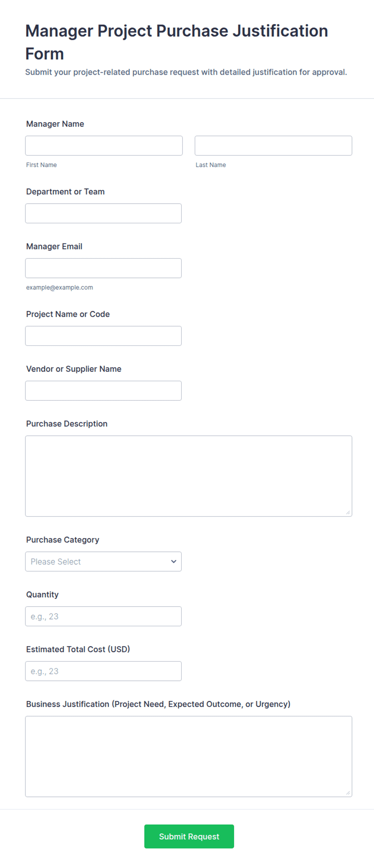Focus the Department or Team field

tap(103, 213)
